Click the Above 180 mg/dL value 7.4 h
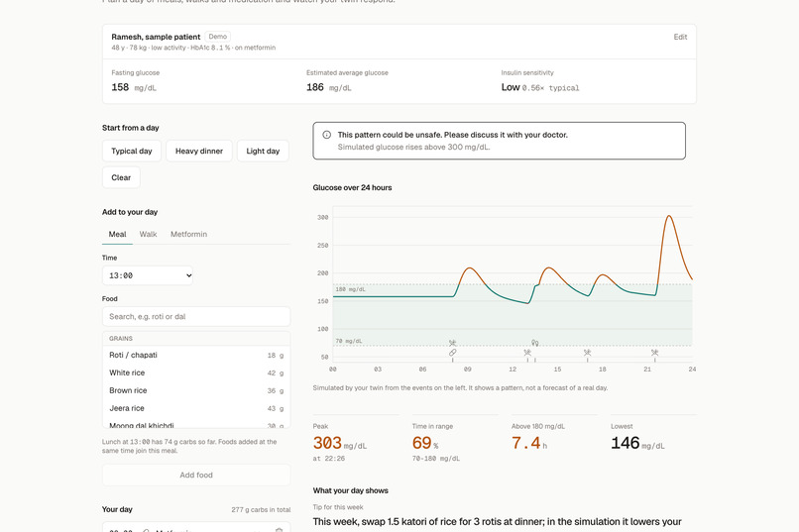This screenshot has width=799, height=532. pos(529,444)
